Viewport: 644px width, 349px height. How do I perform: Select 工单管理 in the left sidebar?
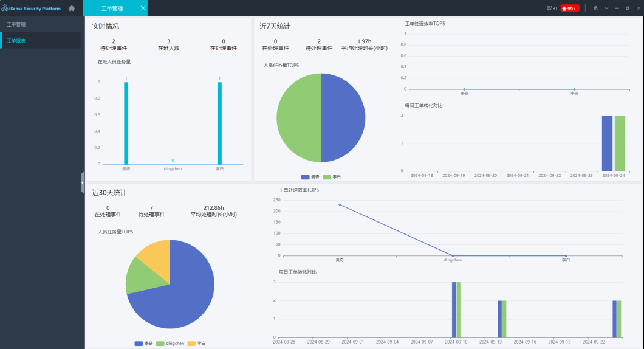16,24
